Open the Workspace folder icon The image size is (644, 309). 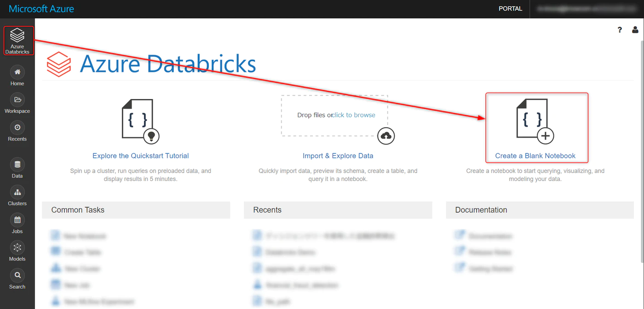pyautogui.click(x=17, y=100)
